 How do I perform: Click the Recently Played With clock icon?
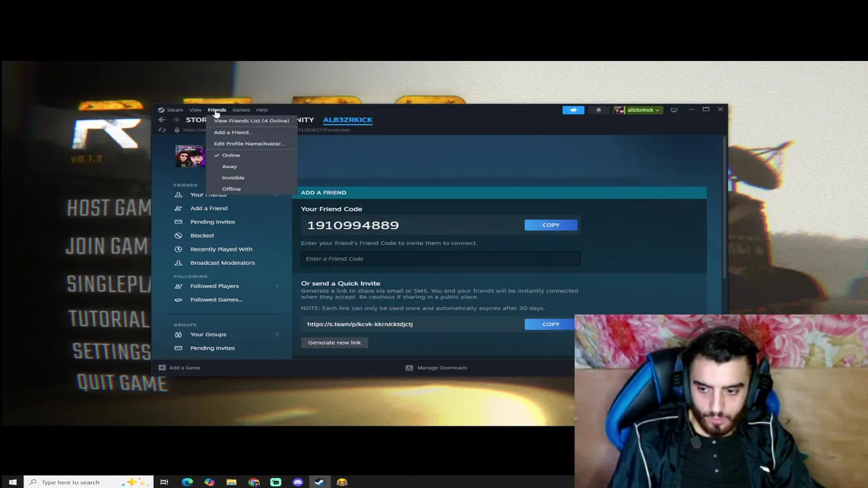[178, 249]
